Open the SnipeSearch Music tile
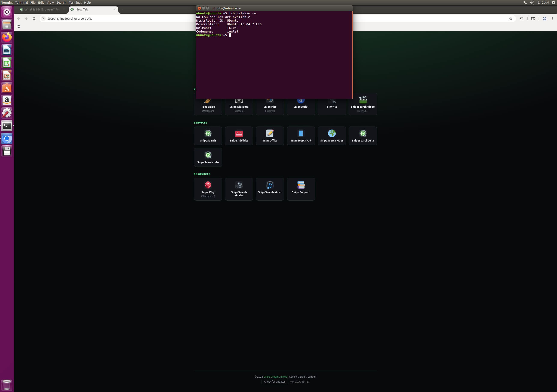The image size is (557, 392). click(270, 189)
